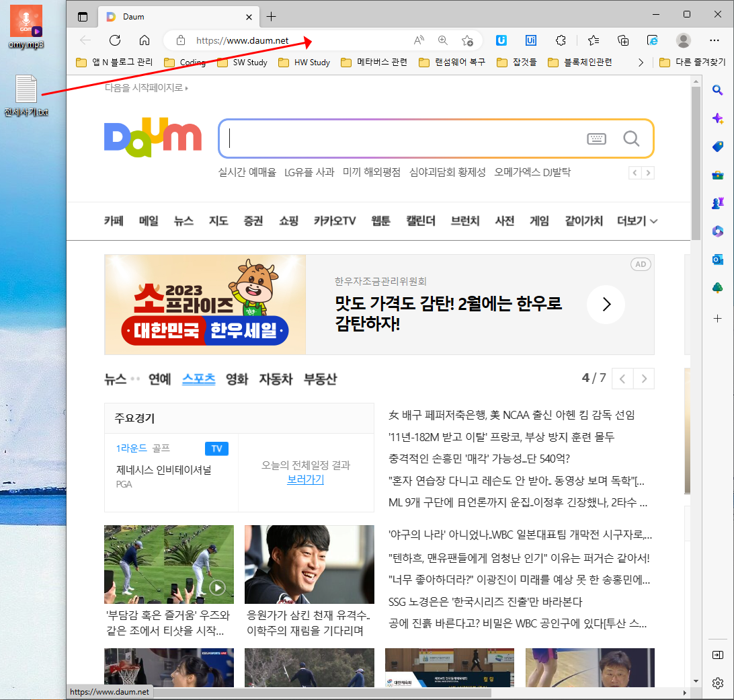Select omy.mp3 desktop file
This screenshot has height=700, width=734.
pyautogui.click(x=26, y=27)
